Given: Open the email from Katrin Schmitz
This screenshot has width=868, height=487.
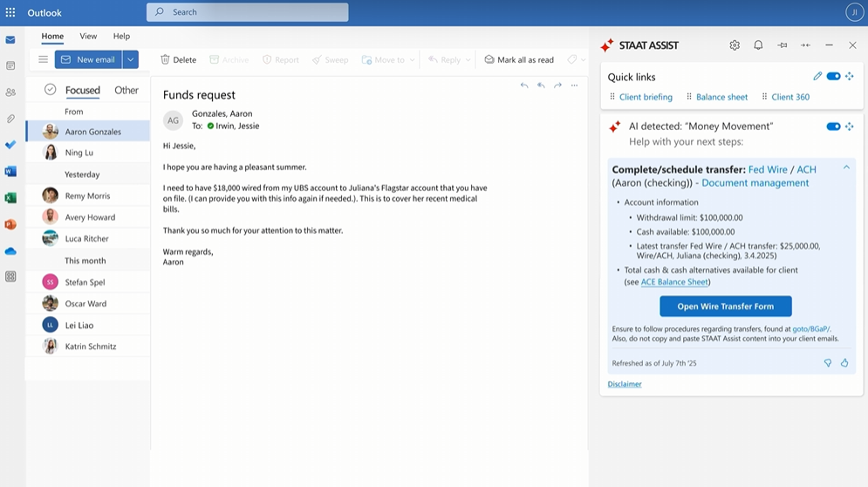Looking at the screenshot, I should point(88,346).
